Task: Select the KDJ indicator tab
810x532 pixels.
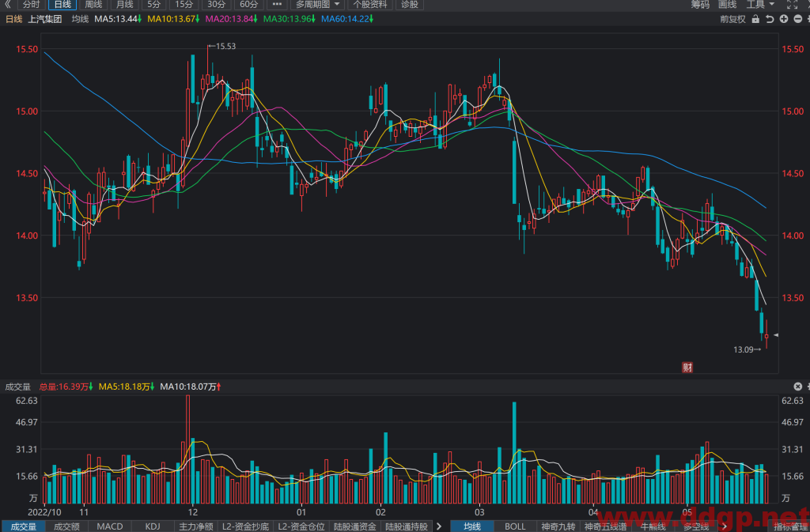Action: tap(153, 526)
